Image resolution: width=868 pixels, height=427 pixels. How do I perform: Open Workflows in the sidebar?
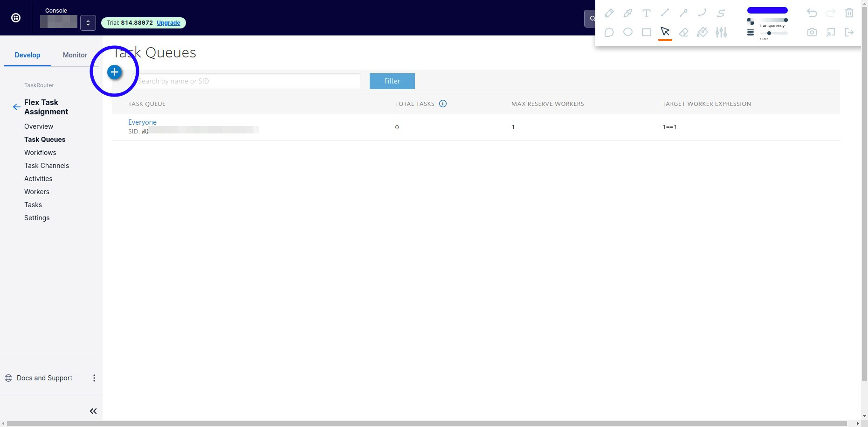point(40,153)
